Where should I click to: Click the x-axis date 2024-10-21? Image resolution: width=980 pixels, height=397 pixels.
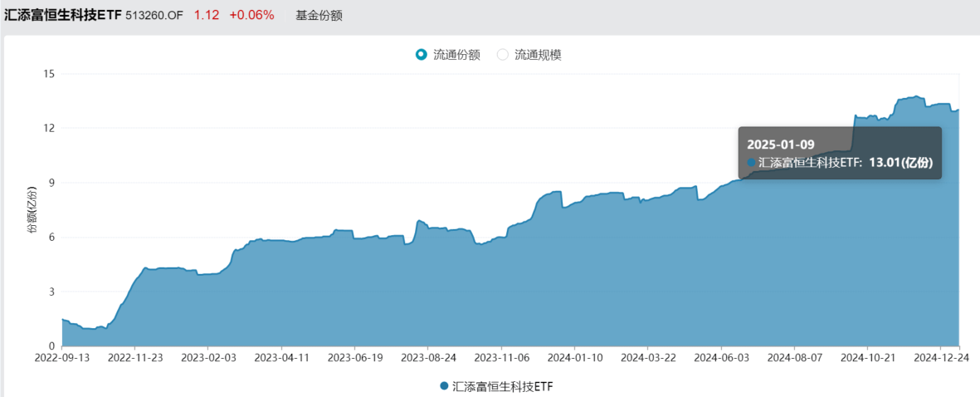click(x=867, y=358)
